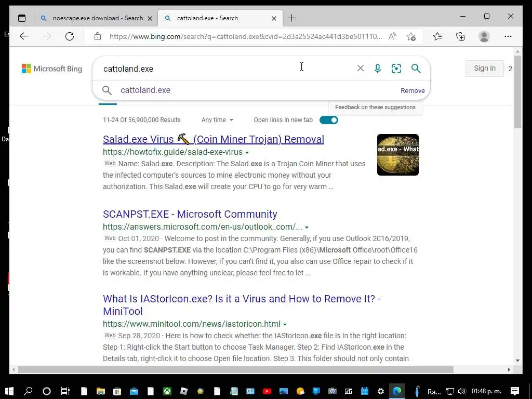This screenshot has width=532, height=399.
Task: Open the Favorites list icon
Action: pos(437,36)
